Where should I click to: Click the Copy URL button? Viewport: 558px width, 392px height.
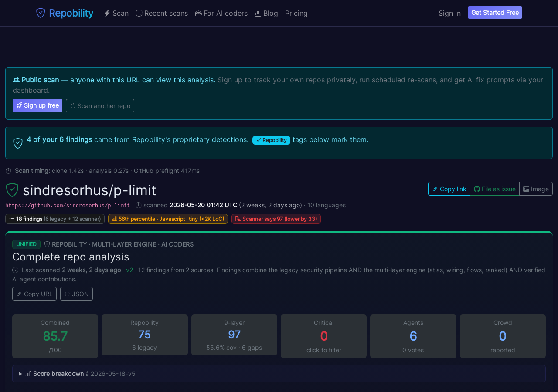click(34, 294)
